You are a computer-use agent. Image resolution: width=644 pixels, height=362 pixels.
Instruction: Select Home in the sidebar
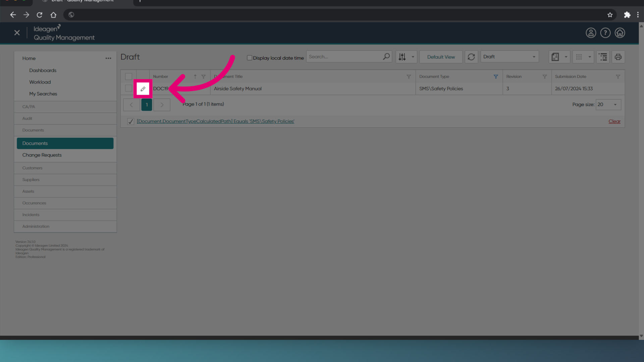[x=29, y=58]
